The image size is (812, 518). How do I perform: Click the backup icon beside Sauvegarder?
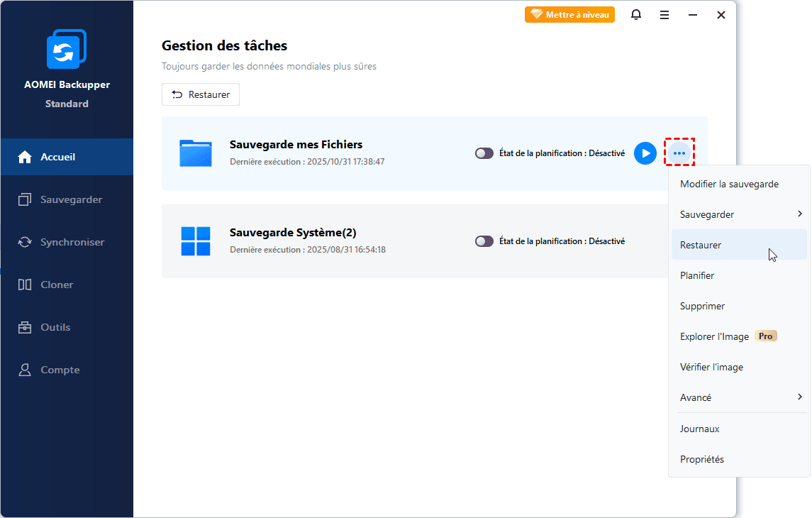point(25,199)
